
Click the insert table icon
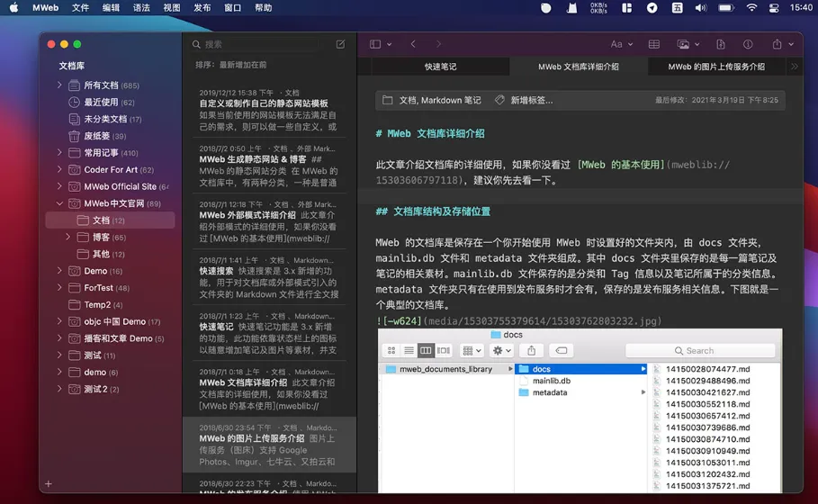tap(653, 44)
